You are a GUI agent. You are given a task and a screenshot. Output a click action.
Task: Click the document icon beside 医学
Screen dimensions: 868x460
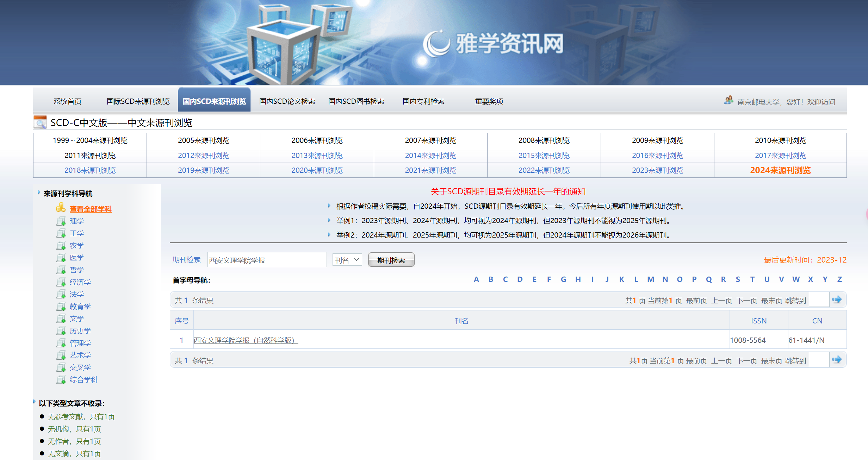point(61,258)
